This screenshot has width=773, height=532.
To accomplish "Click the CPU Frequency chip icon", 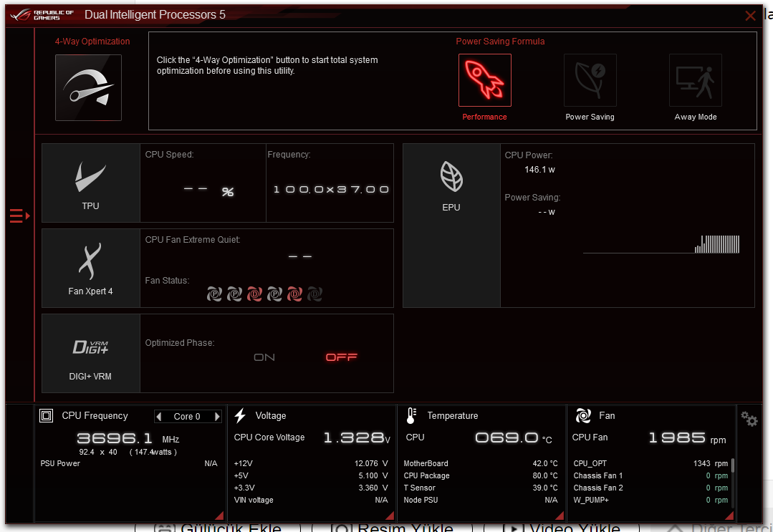I will point(47,416).
